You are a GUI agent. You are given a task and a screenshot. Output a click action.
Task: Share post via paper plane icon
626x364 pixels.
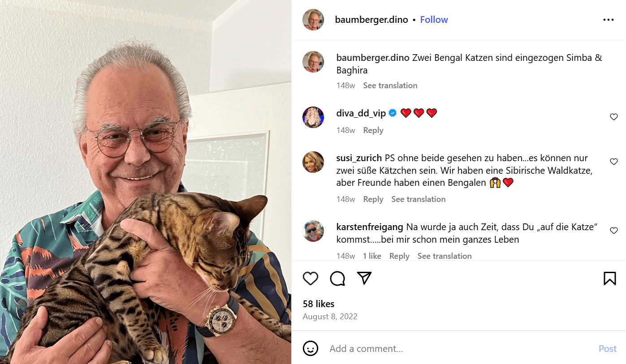pos(364,278)
